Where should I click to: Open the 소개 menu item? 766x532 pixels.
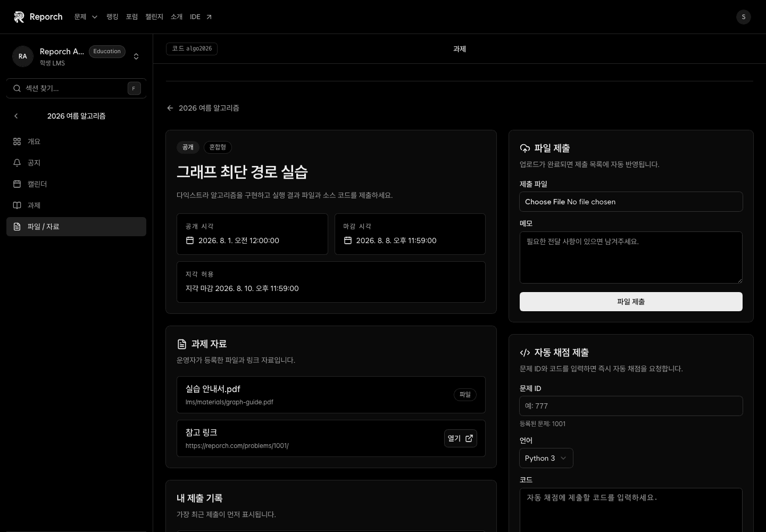tap(177, 17)
